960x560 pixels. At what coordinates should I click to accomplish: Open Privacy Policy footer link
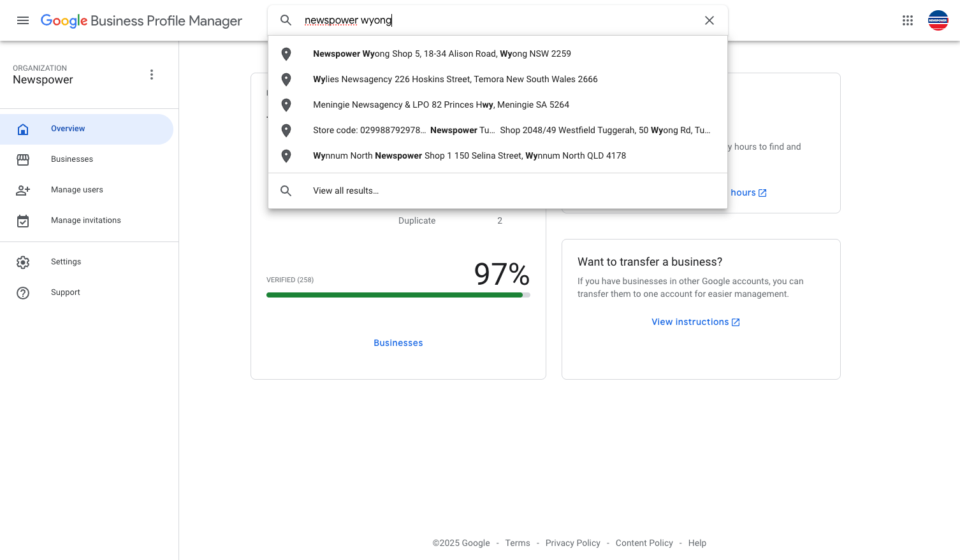[x=573, y=543]
